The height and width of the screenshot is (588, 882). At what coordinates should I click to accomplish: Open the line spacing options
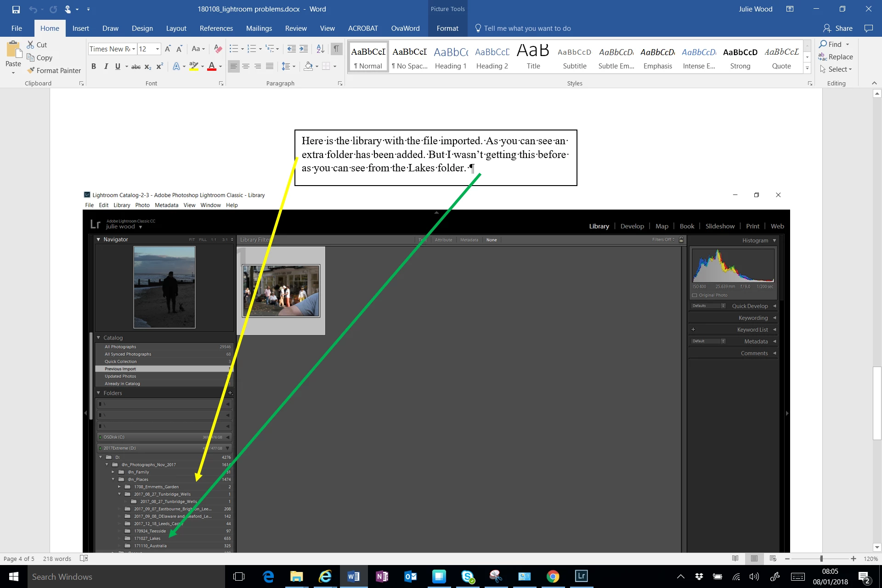(x=286, y=66)
